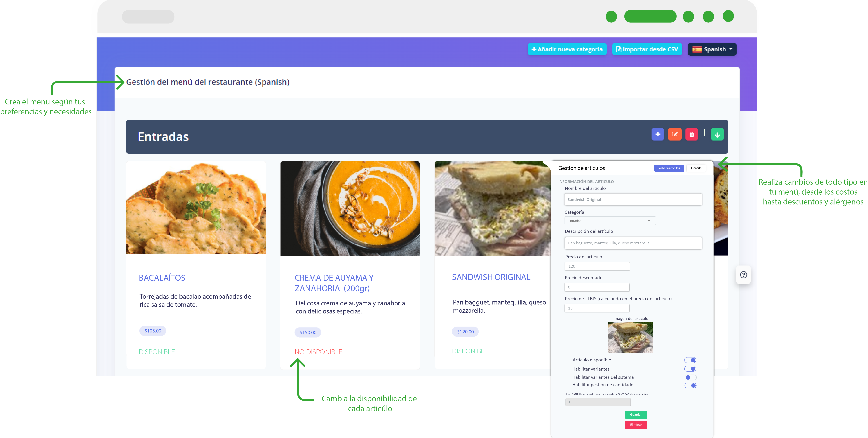This screenshot has width=868, height=438.
Task: Click the Clonarlo button
Action: tap(696, 168)
